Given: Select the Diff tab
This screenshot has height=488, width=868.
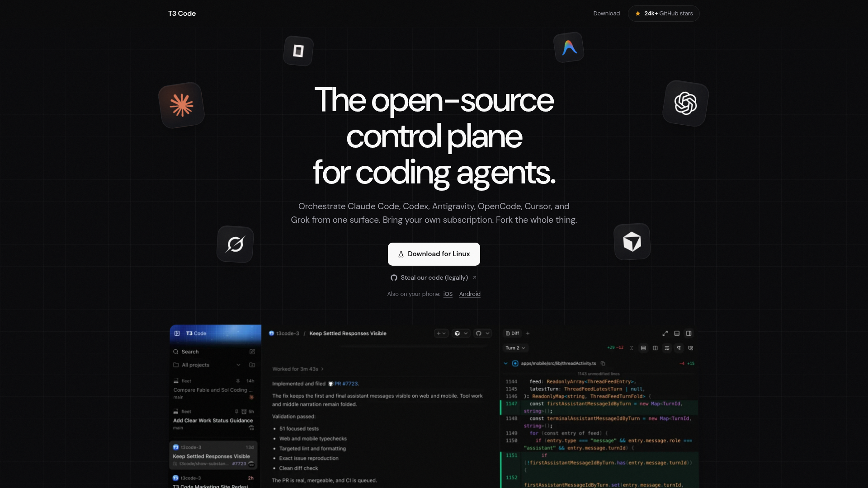Looking at the screenshot, I should coord(512,333).
